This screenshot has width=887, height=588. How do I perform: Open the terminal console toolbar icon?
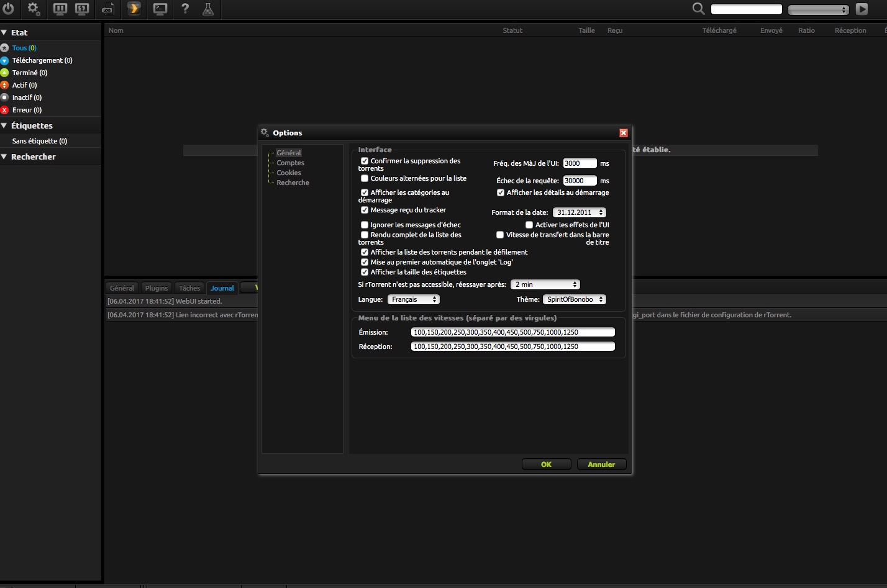click(160, 9)
